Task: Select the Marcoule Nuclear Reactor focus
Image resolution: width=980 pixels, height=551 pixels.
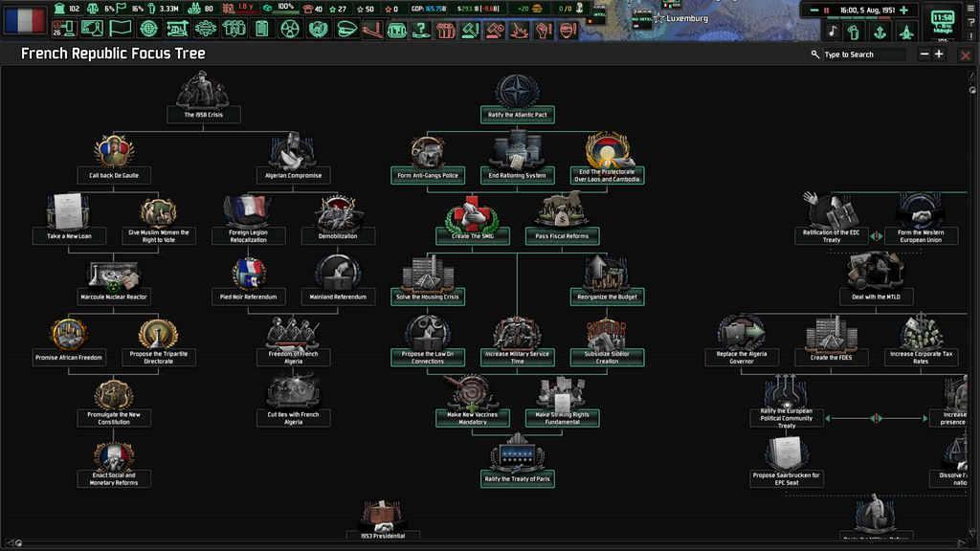Action: tap(114, 282)
